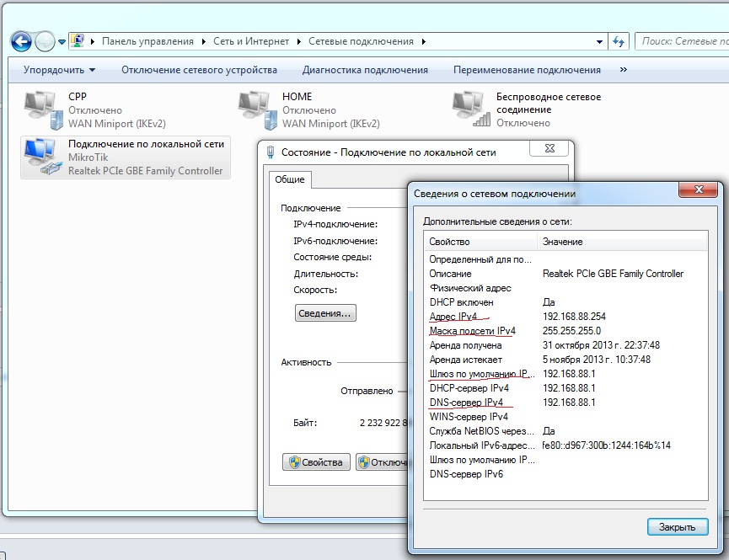Select the DNS-сервер IPv4 row
This screenshot has width=729, height=560.
pyautogui.click(x=566, y=403)
